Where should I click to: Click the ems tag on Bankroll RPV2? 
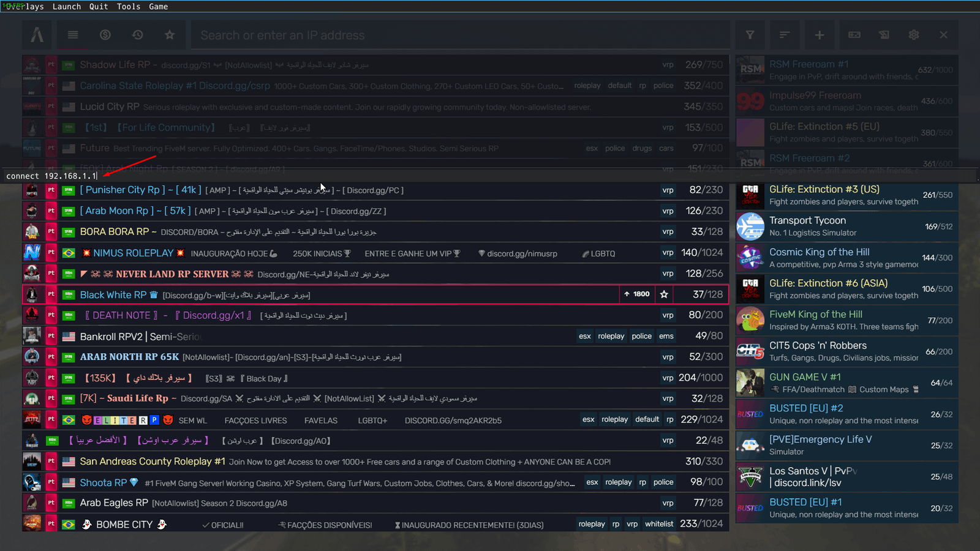pos(666,336)
